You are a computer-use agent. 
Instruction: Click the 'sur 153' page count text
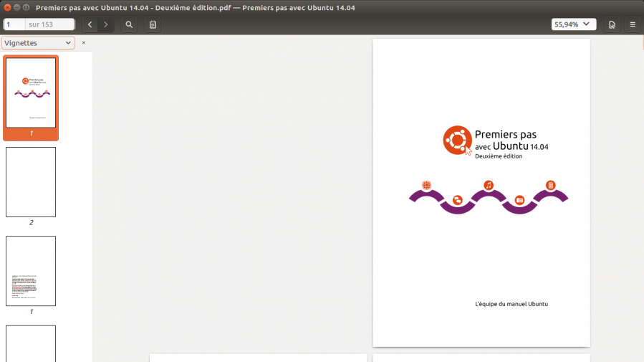click(41, 24)
